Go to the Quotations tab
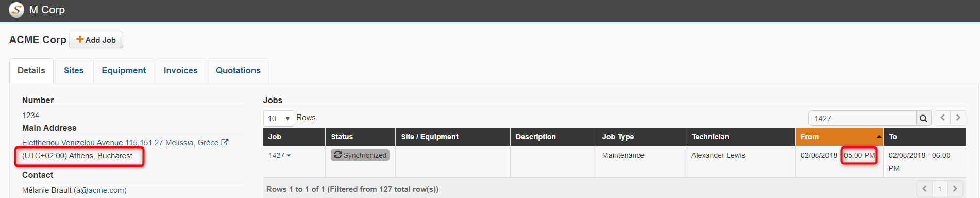 (x=238, y=71)
